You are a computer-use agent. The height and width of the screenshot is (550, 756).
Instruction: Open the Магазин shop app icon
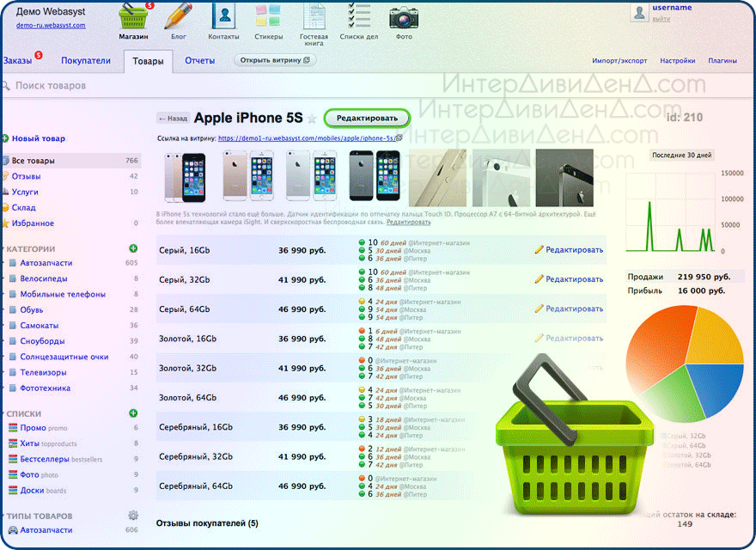click(x=133, y=16)
